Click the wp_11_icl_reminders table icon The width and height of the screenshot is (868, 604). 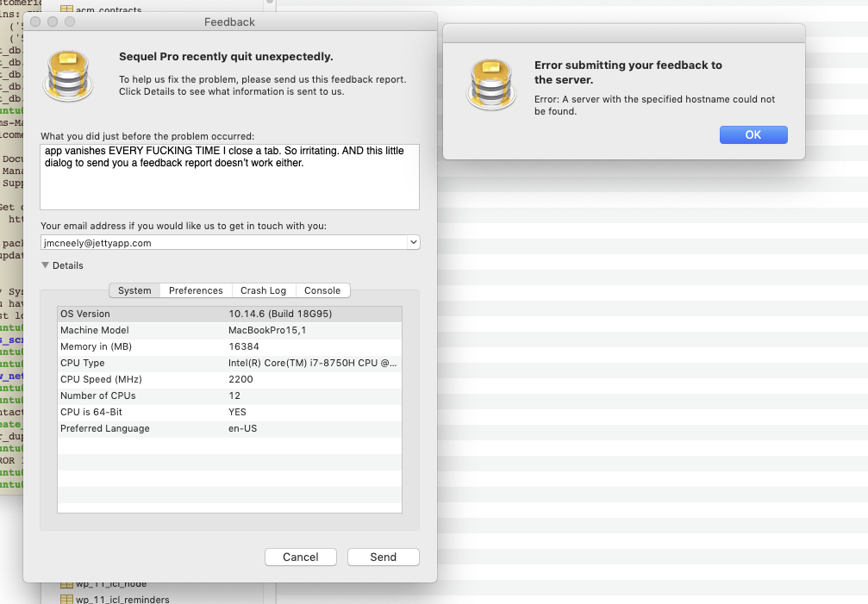[67, 599]
